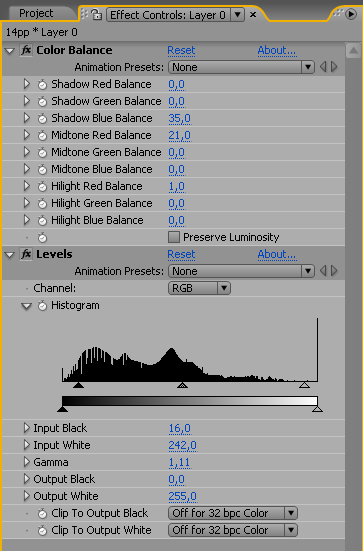Select Effect Controls: Layer 0 tab

pyautogui.click(x=168, y=15)
